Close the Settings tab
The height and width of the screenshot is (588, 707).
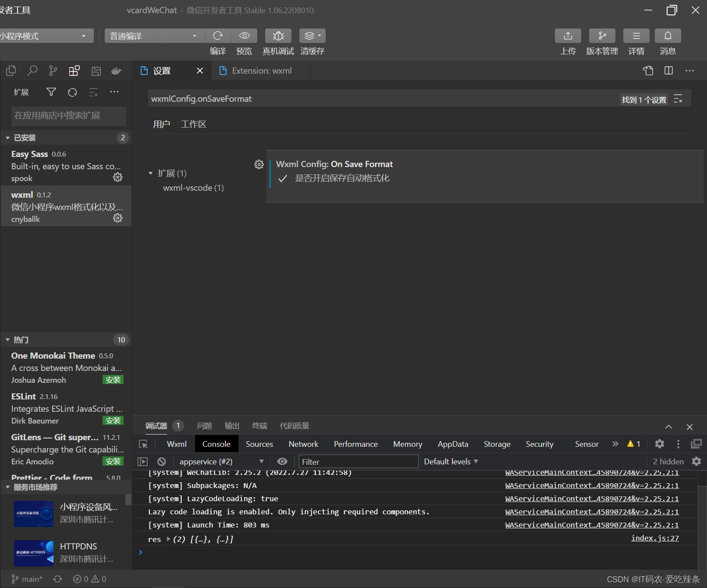point(200,71)
